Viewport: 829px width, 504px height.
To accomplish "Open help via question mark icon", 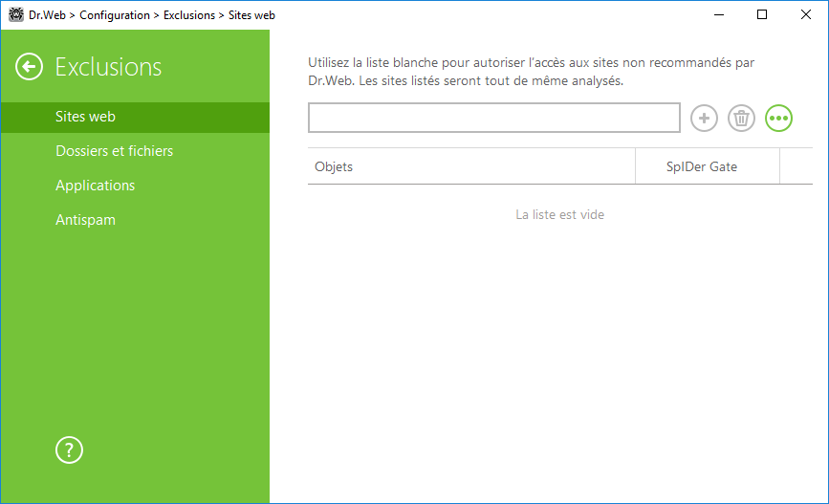I will coord(69,450).
